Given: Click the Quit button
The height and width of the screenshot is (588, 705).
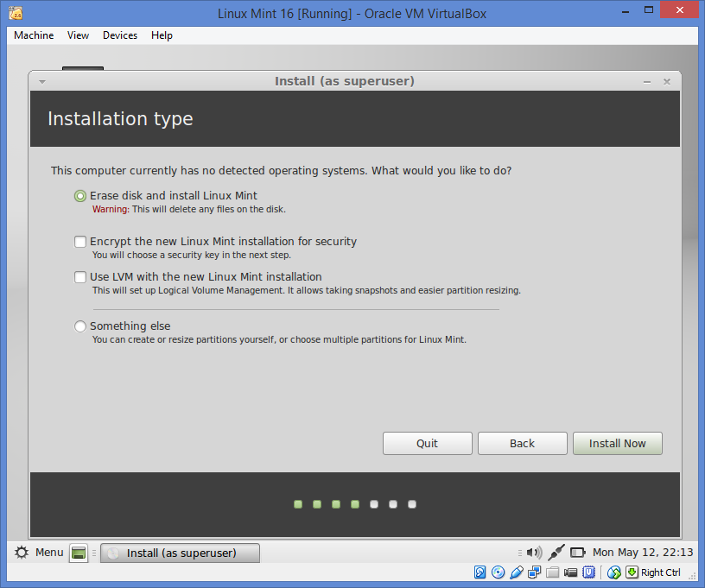Looking at the screenshot, I should (427, 443).
